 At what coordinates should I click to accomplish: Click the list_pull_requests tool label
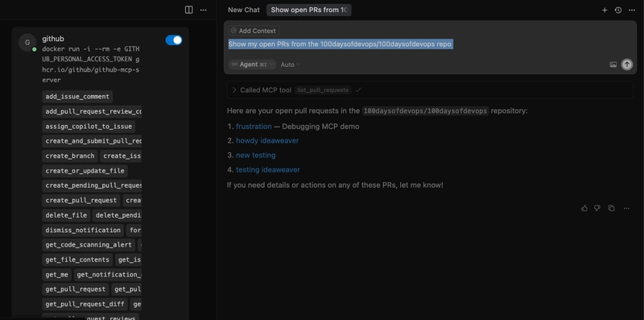(323, 90)
